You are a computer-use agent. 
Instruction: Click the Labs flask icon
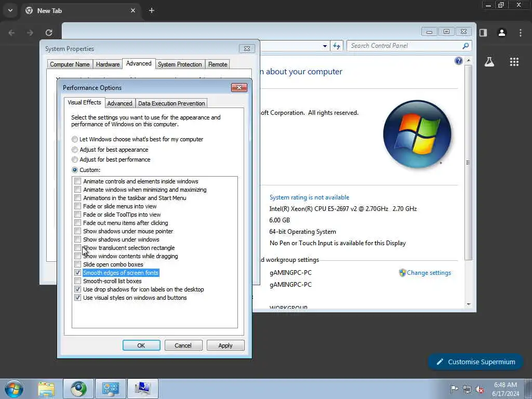point(489,62)
